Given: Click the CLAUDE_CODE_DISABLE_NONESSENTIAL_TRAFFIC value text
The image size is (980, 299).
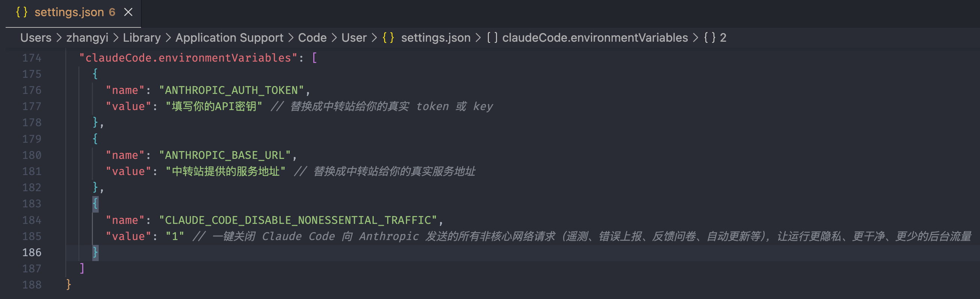Looking at the screenshot, I should (298, 220).
